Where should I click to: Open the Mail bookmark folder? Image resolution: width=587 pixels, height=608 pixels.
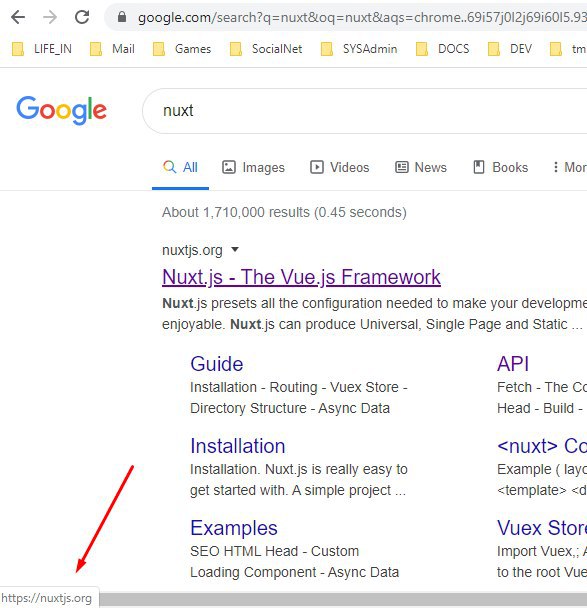[112, 49]
